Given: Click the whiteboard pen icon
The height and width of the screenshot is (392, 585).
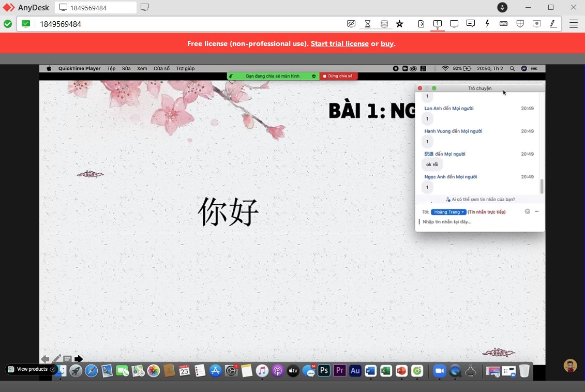Looking at the screenshot, I should coord(553,24).
